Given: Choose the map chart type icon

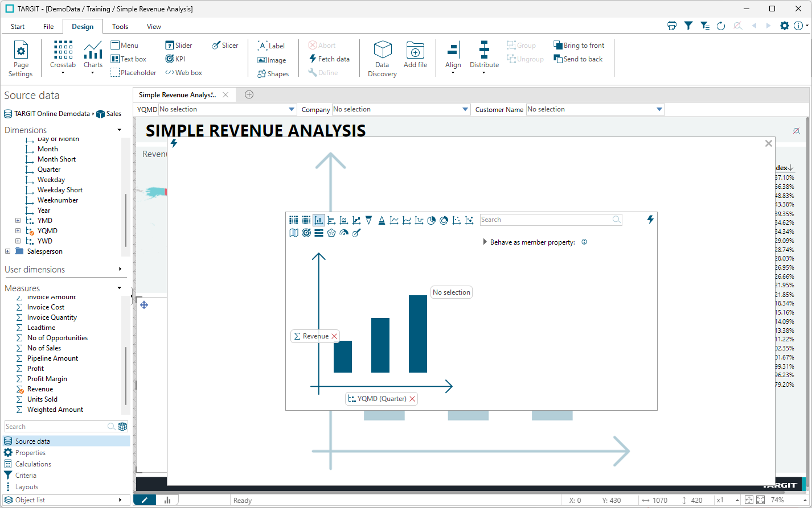Looking at the screenshot, I should point(294,233).
